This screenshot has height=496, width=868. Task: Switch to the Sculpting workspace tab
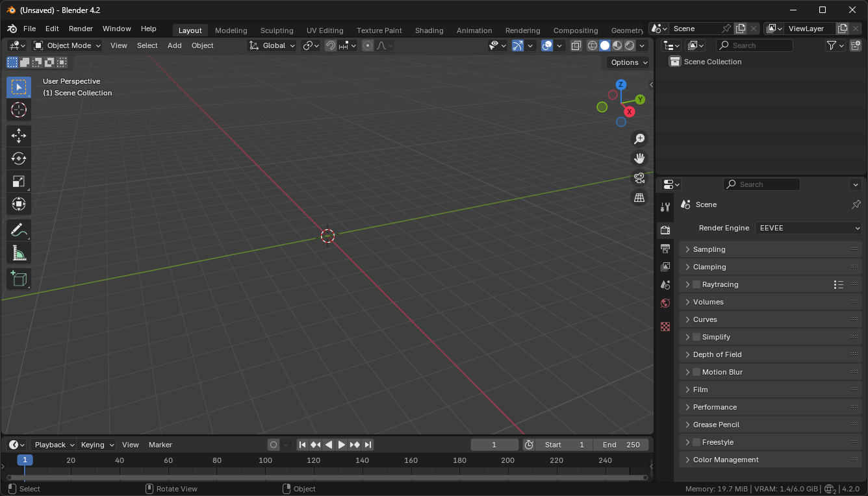click(277, 31)
